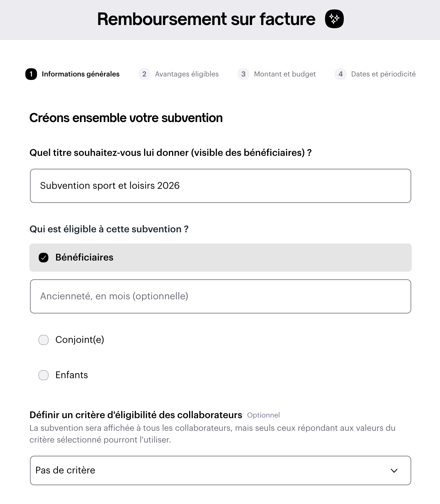This screenshot has width=440, height=504.
Task: Uncheck the Bénéficiaires checkbox
Action: coord(44,258)
